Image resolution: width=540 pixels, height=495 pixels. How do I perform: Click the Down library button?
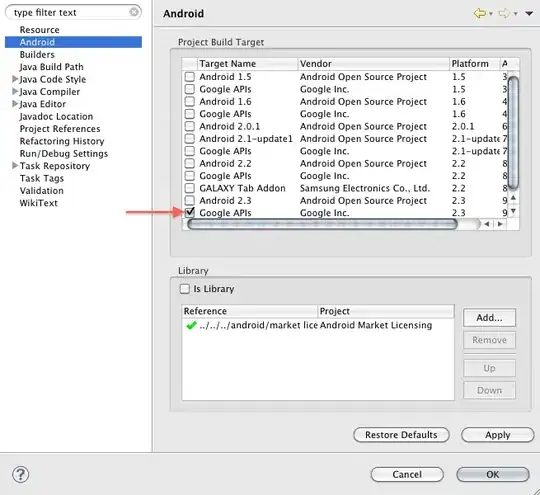click(489, 390)
